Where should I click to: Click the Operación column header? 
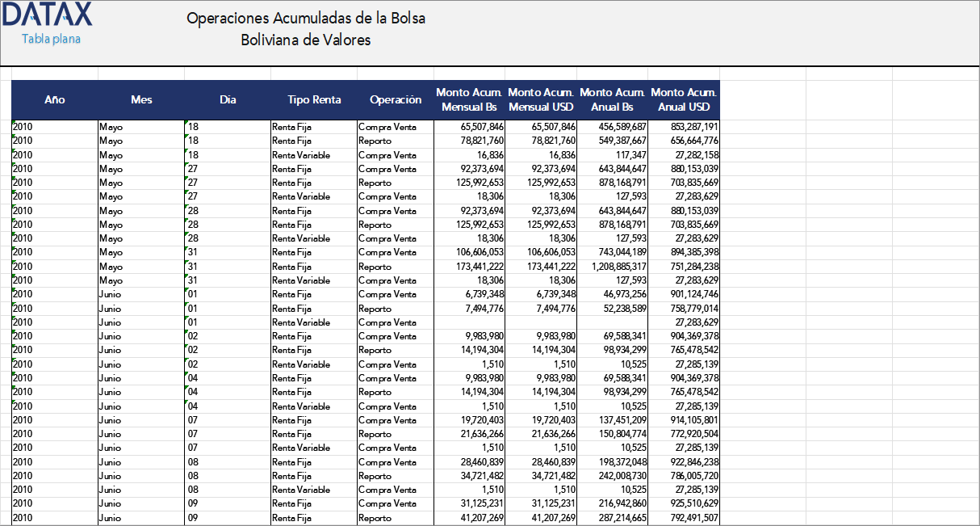point(395,100)
